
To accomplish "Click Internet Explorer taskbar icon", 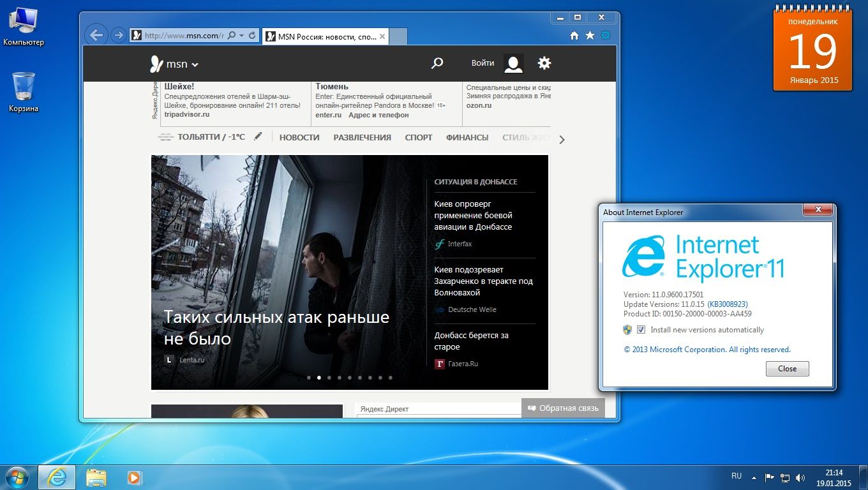I will (x=57, y=477).
